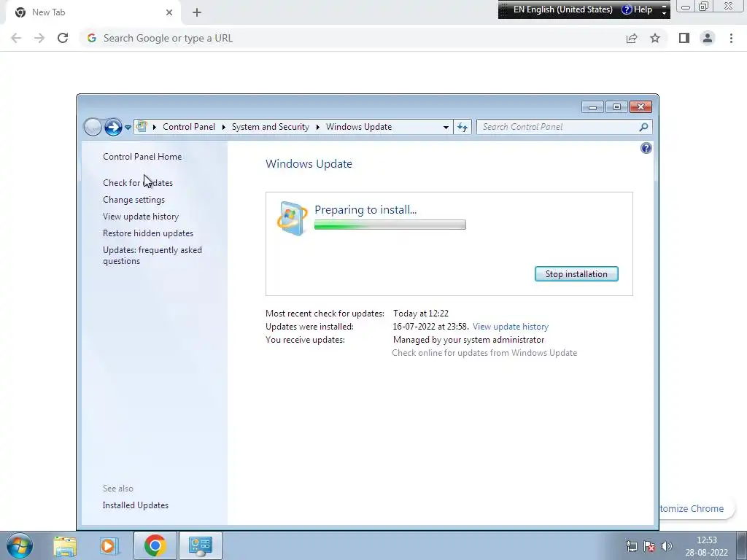Click the network tray icon
The height and width of the screenshot is (560, 747).
point(631,546)
